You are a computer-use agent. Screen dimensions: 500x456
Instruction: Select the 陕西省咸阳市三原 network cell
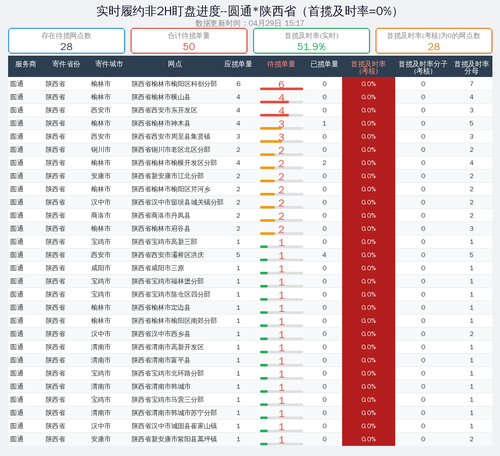[158, 268]
